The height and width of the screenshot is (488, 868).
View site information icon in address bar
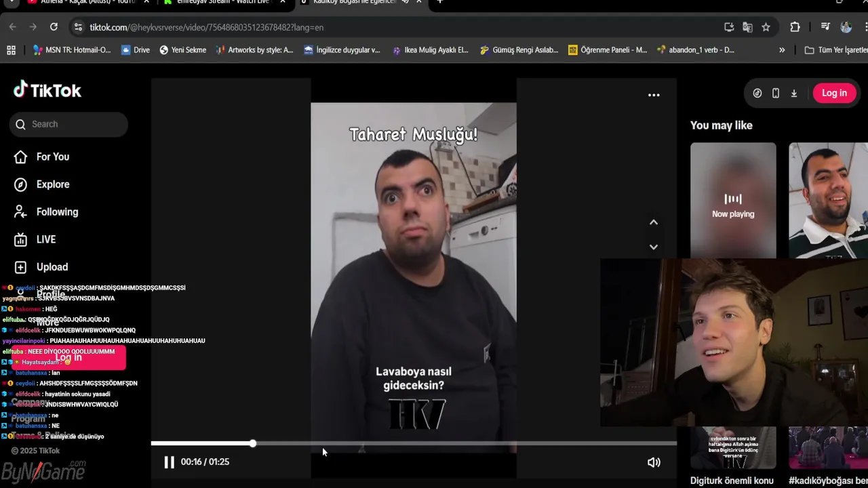tap(78, 27)
